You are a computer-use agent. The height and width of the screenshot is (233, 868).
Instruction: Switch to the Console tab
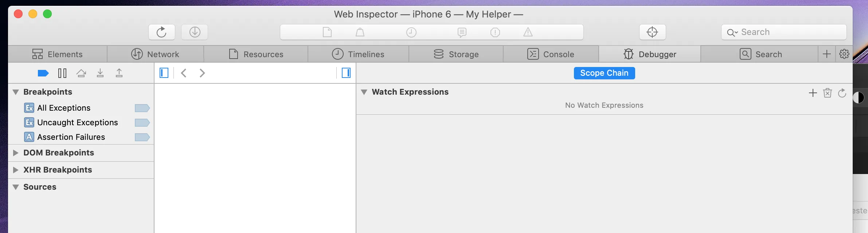pyautogui.click(x=551, y=54)
